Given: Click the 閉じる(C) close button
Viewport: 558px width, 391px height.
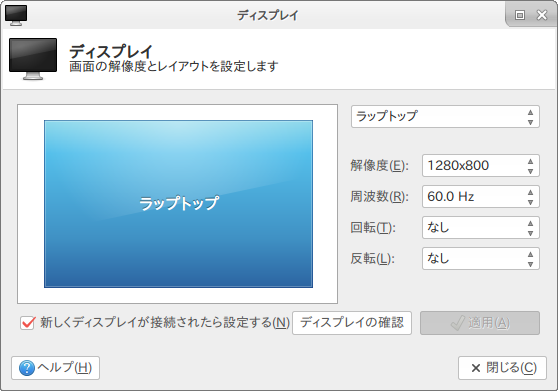Looking at the screenshot, I should (502, 368).
